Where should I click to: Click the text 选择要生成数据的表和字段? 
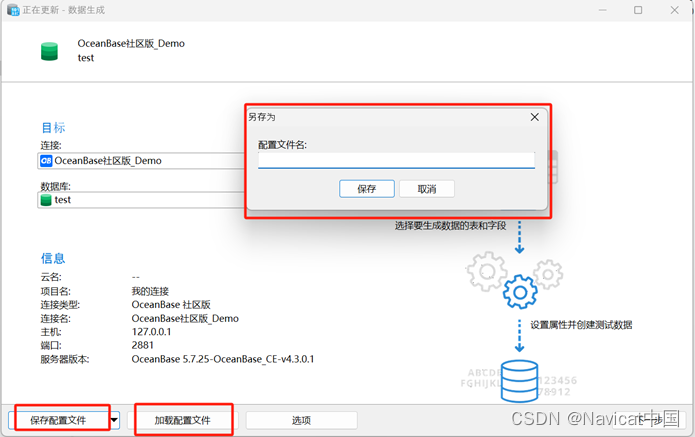[x=450, y=226]
